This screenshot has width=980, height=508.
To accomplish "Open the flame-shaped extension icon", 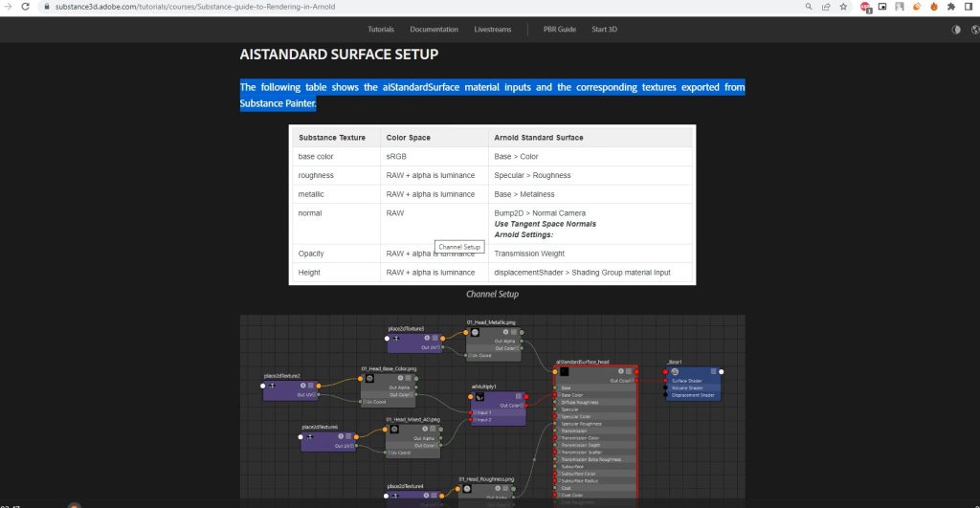I will coord(934,7).
